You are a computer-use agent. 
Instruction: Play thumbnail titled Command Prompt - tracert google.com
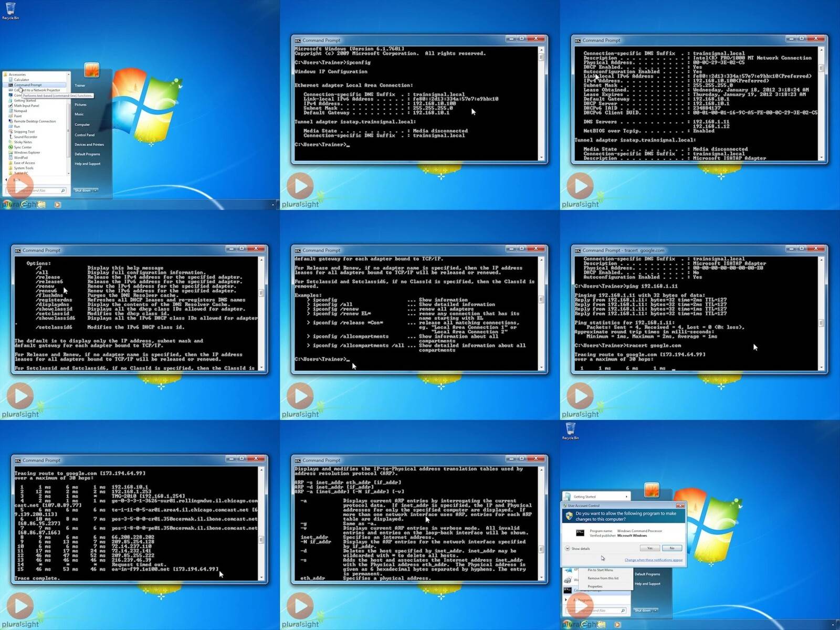tap(580, 396)
